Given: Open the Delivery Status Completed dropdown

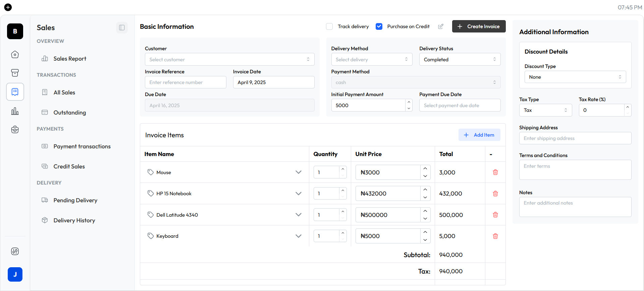Looking at the screenshot, I should coord(460,59).
